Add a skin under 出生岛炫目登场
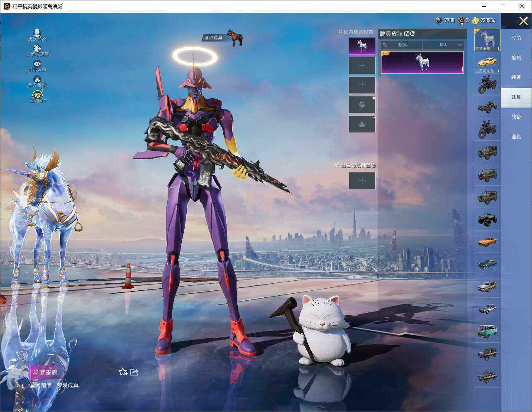532x412 pixels. tap(362, 181)
